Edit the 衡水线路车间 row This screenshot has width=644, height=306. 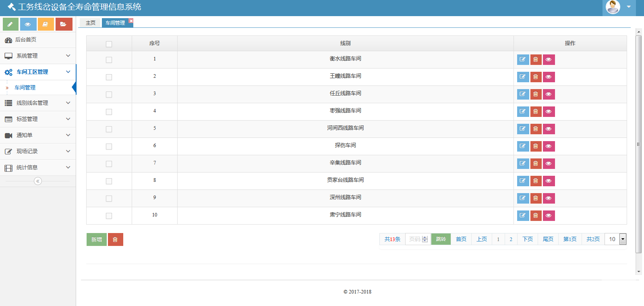pyautogui.click(x=523, y=60)
